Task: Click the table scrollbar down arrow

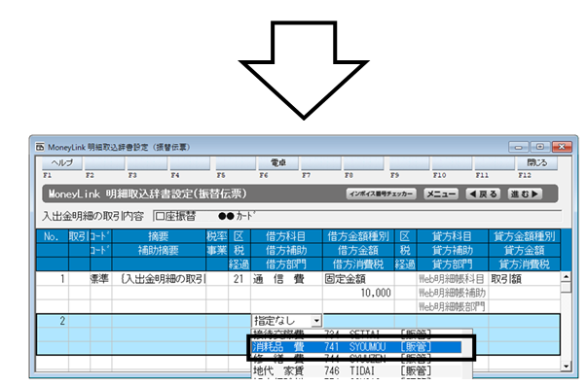Action: click(x=566, y=367)
